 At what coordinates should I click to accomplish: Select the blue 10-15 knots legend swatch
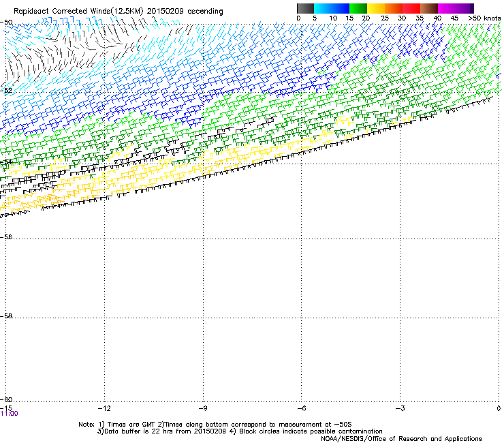click(x=341, y=8)
